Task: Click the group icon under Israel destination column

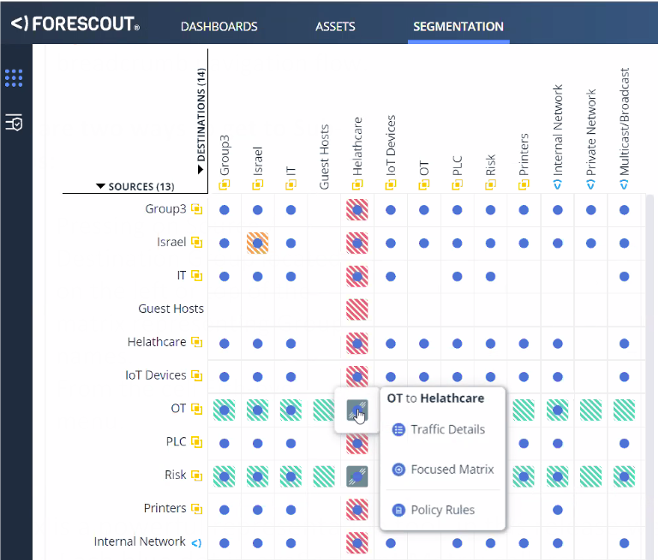Action: (x=257, y=184)
